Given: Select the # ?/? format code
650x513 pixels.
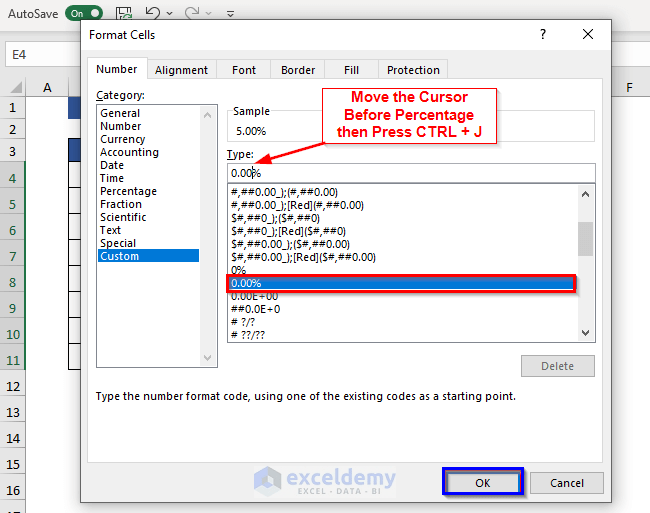Looking at the screenshot, I should (403, 322).
